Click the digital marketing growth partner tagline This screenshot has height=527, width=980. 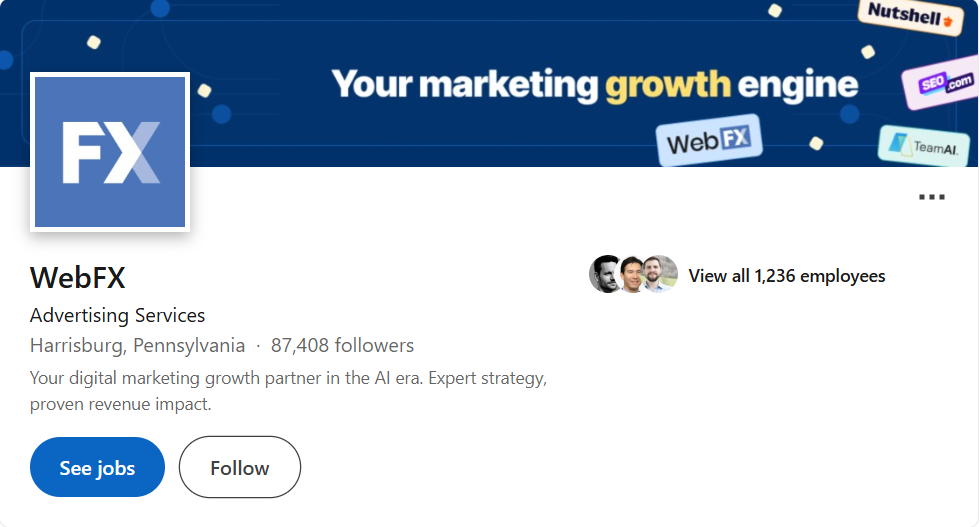tap(288, 379)
